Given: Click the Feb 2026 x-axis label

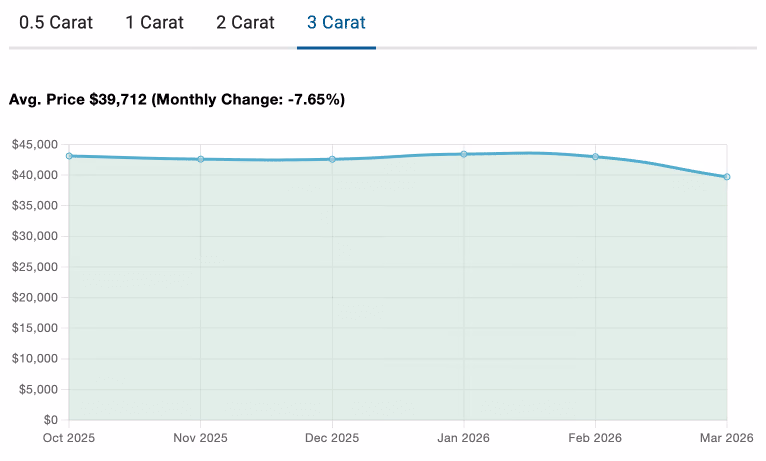Looking at the screenshot, I should point(595,438).
